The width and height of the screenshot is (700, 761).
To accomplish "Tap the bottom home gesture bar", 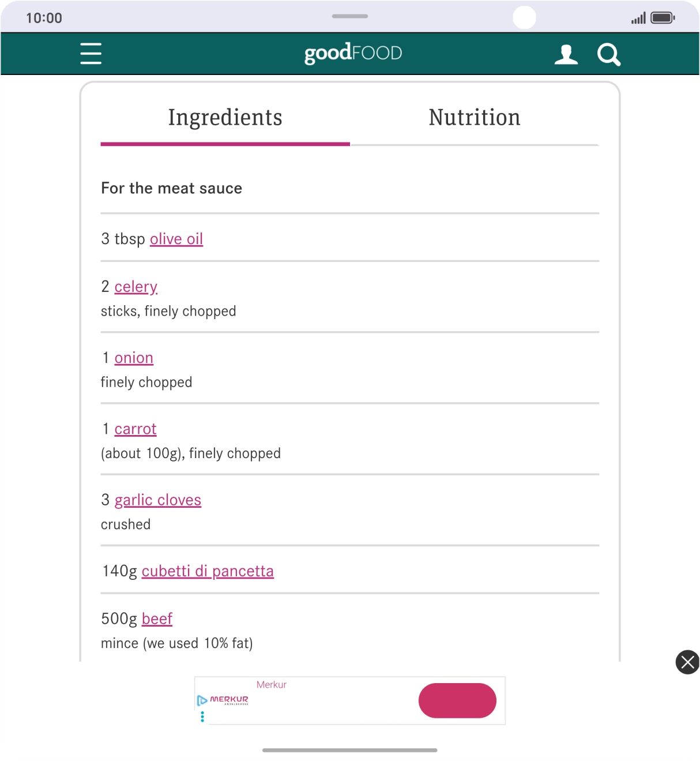I will [349, 750].
